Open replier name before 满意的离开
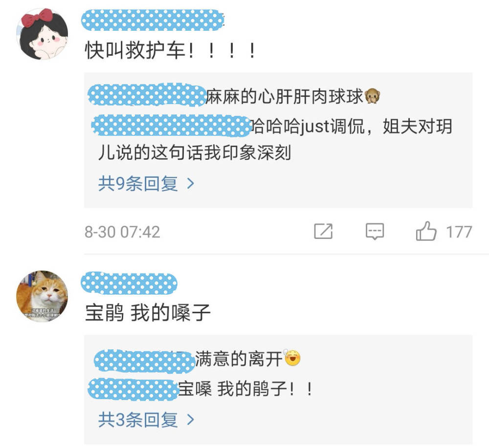 tap(144, 361)
